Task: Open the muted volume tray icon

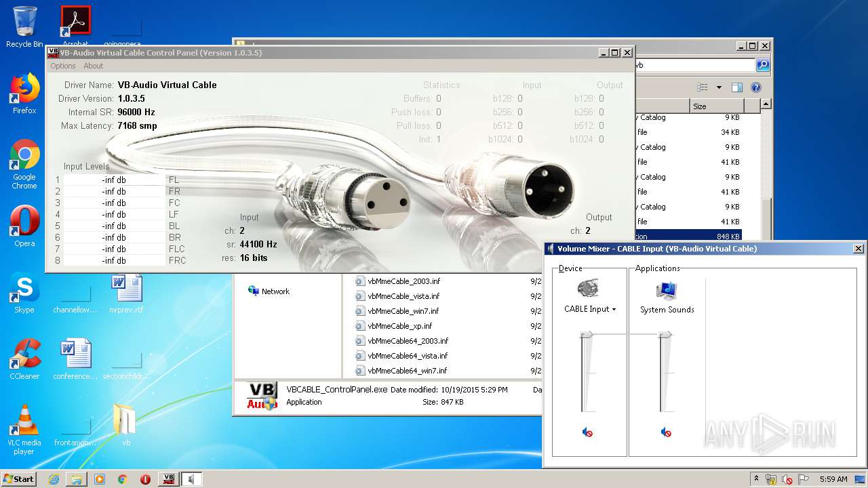Action: [x=787, y=479]
